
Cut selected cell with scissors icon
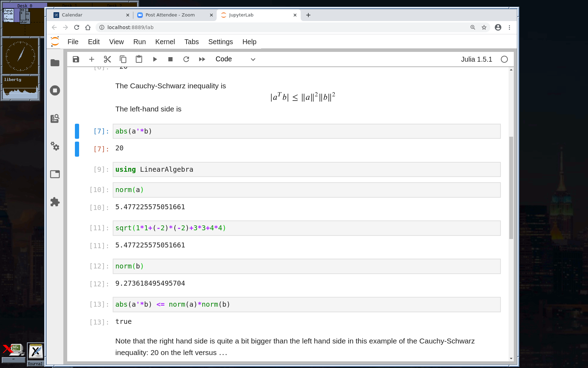[x=107, y=59]
